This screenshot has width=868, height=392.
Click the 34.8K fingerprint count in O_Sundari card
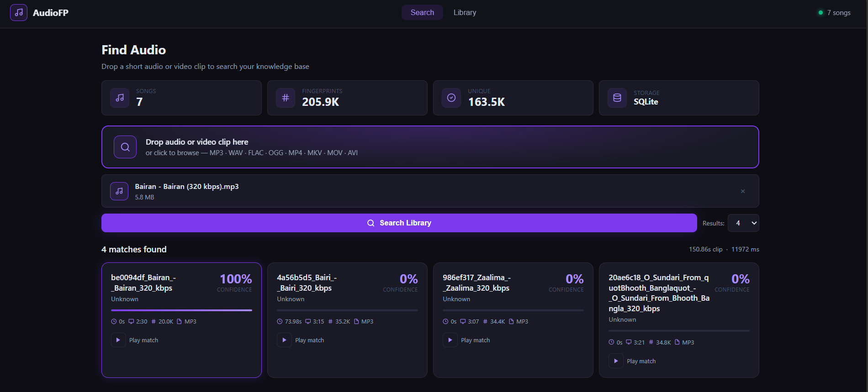[x=663, y=343]
